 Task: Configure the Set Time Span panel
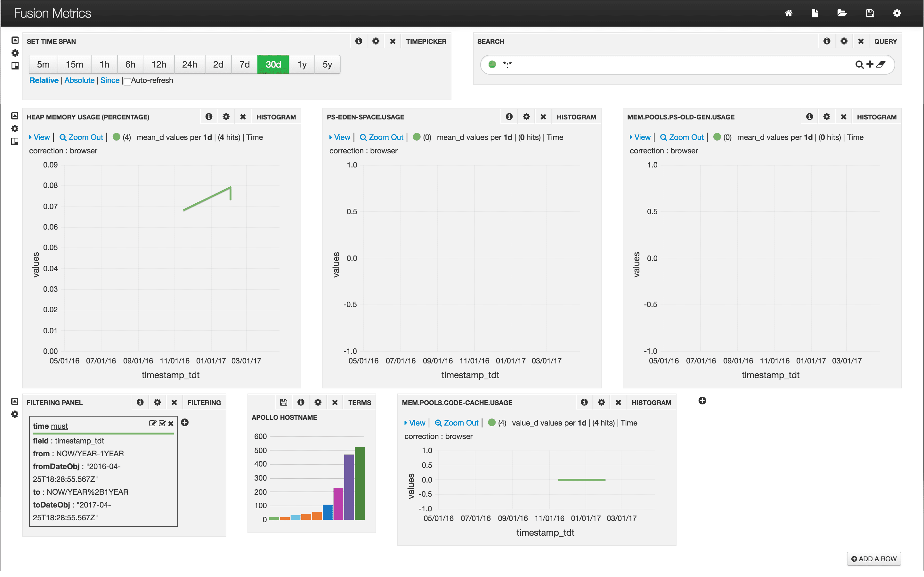tap(376, 41)
